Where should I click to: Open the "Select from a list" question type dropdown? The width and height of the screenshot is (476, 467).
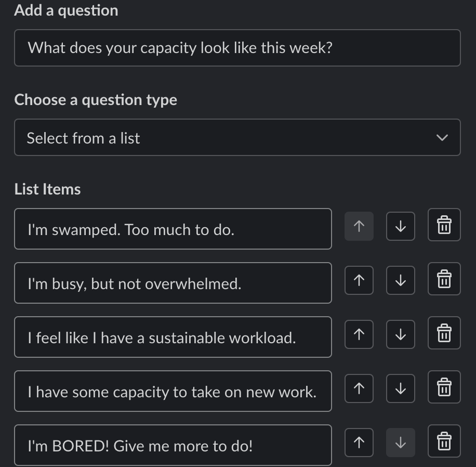coord(237,138)
